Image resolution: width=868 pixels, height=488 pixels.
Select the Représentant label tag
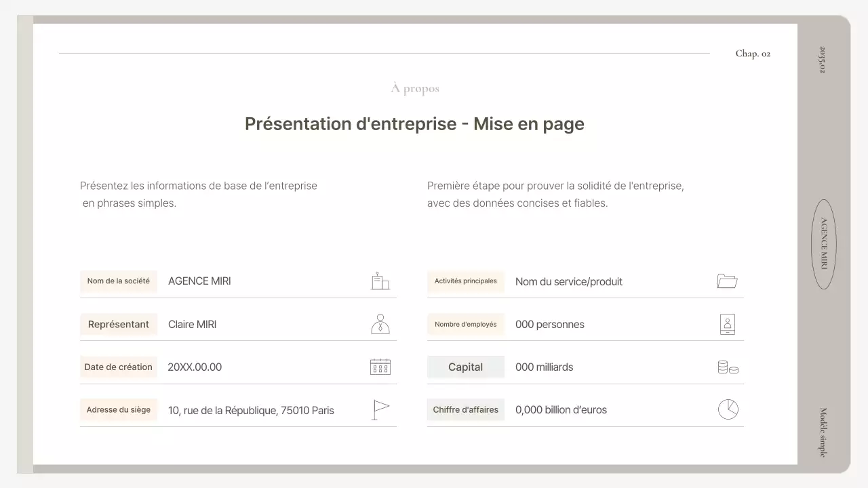click(119, 324)
